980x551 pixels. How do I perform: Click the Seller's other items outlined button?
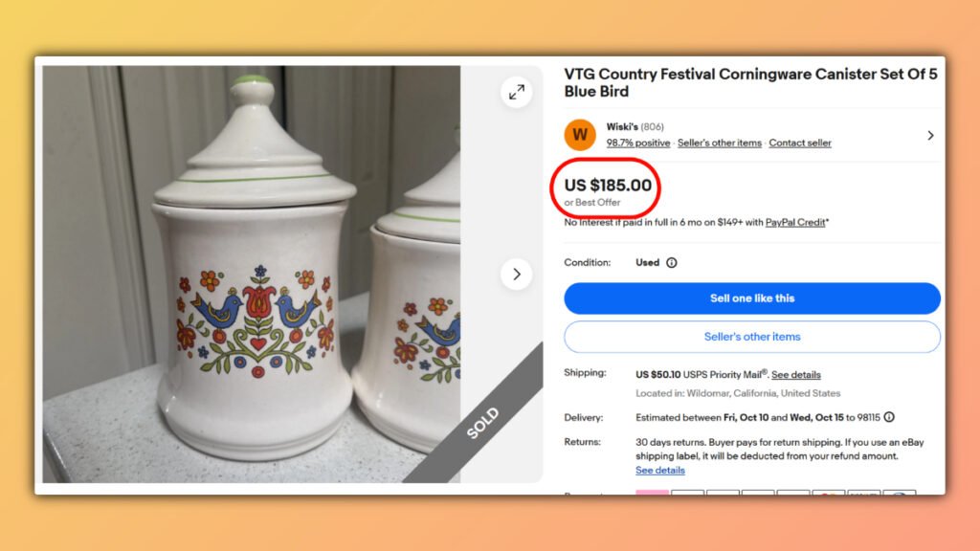[752, 336]
